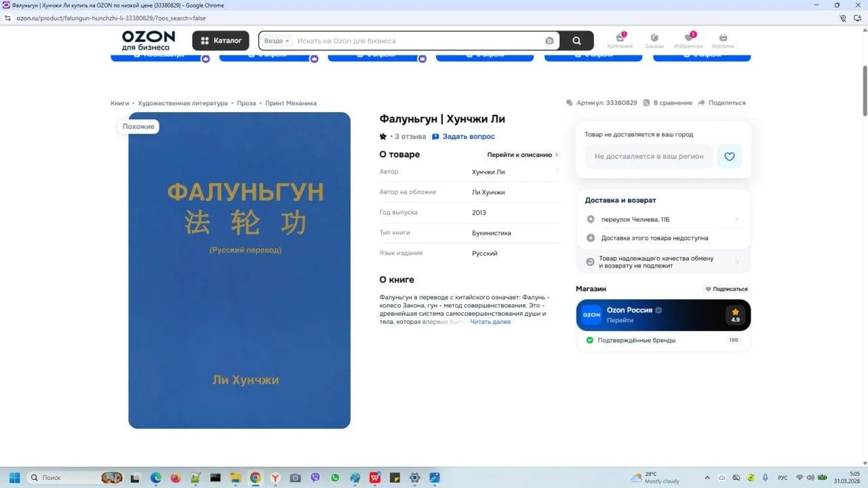868x488 pixels.
Task: Open the Заказы orders icon
Action: point(654,40)
